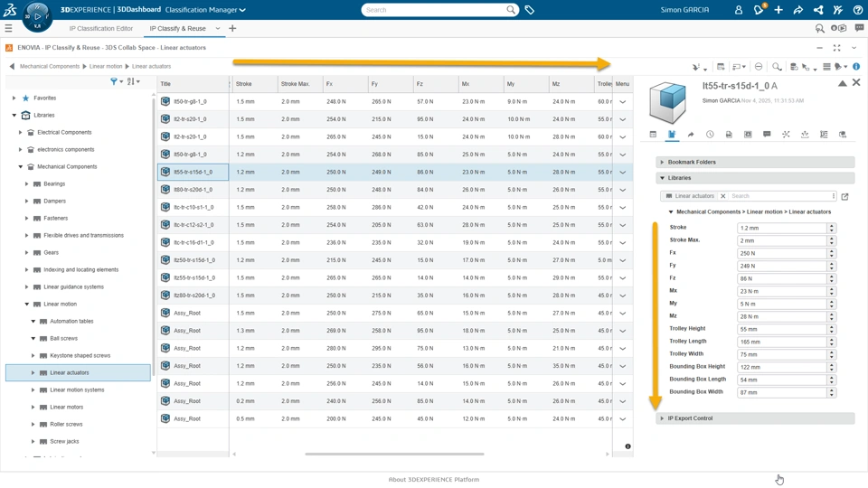The image size is (868, 488).
Task: Open the Download tab icon in the details panel
Action: 805,135
